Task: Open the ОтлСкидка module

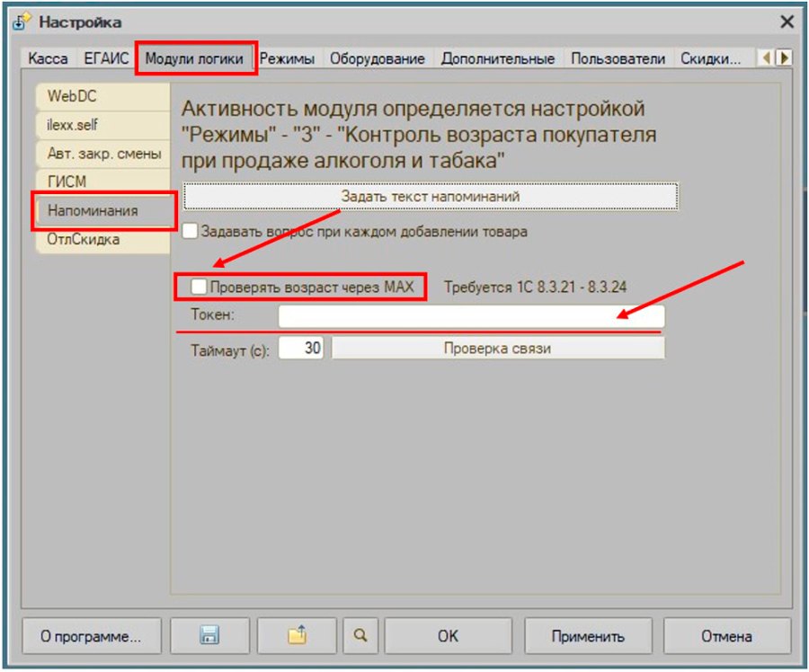Action: pos(103,239)
